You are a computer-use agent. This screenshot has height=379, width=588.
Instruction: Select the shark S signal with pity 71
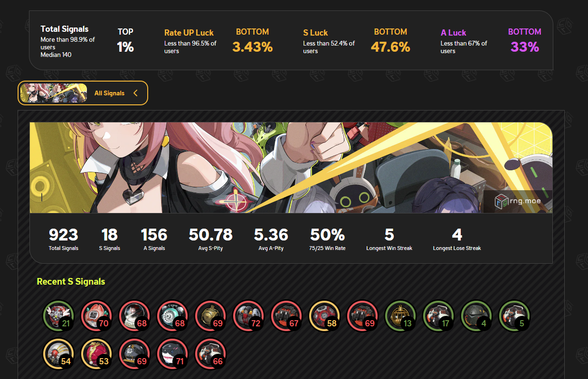172,354
